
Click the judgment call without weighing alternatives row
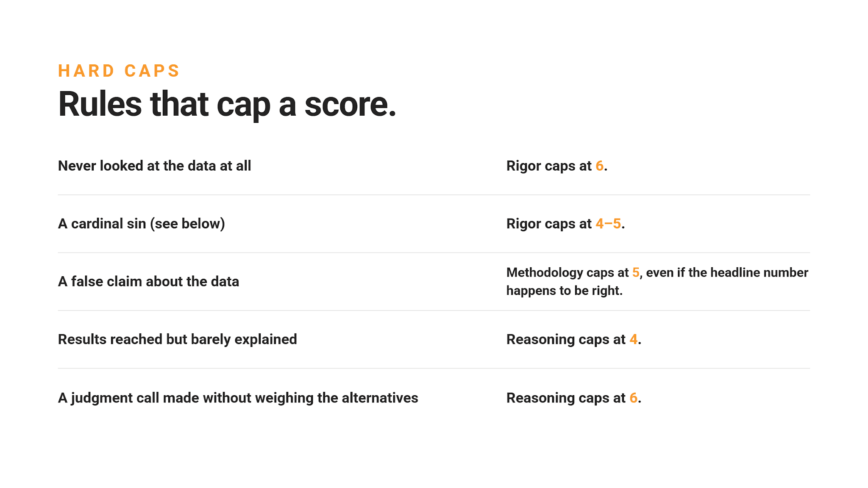click(x=434, y=398)
